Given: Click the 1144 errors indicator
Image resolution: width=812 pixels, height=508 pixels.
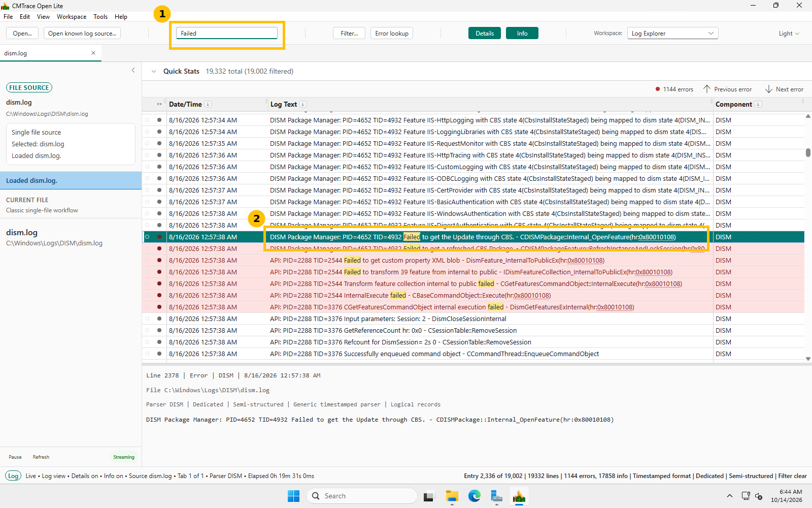Looking at the screenshot, I should tap(674, 89).
